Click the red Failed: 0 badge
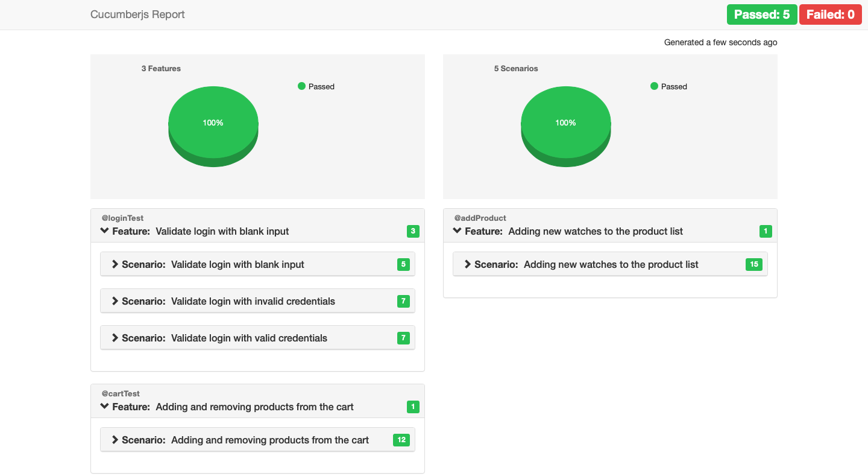The height and width of the screenshot is (476, 868). coord(830,14)
